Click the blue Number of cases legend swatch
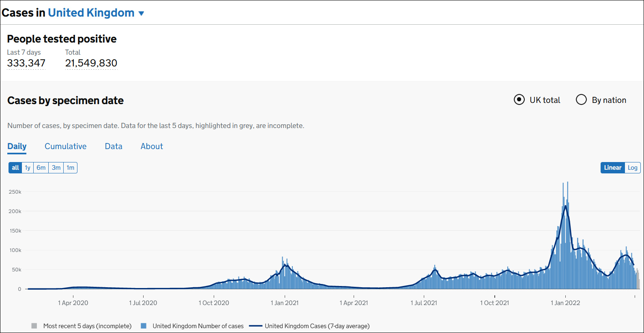This screenshot has height=333, width=644. point(144,326)
